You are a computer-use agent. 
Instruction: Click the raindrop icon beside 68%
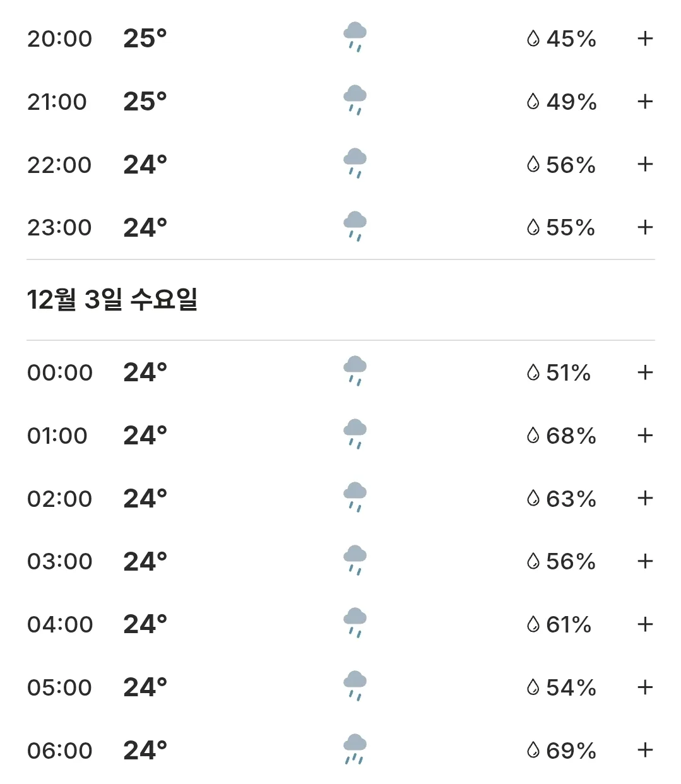tap(533, 436)
